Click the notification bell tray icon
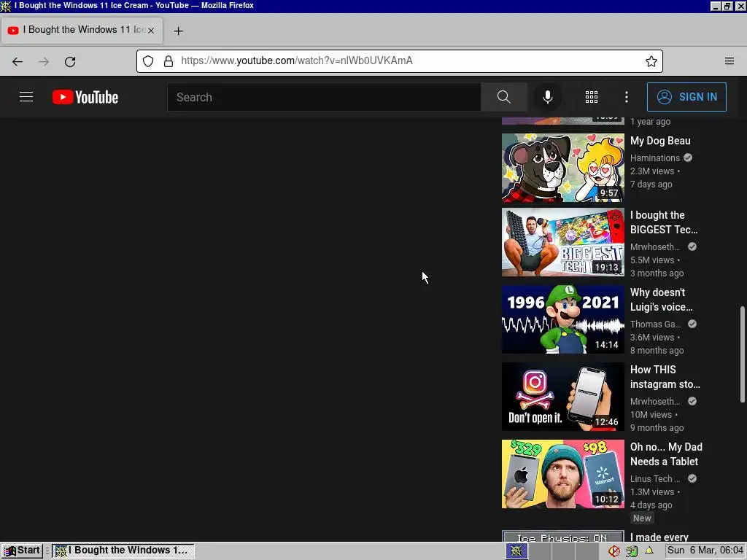This screenshot has width=747, height=560. pyautogui.click(x=649, y=551)
